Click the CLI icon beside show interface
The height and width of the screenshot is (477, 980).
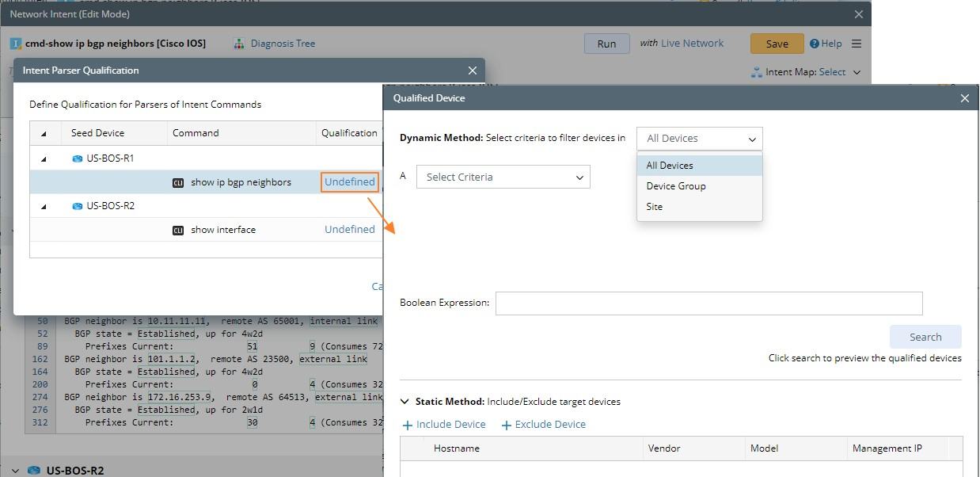[178, 230]
